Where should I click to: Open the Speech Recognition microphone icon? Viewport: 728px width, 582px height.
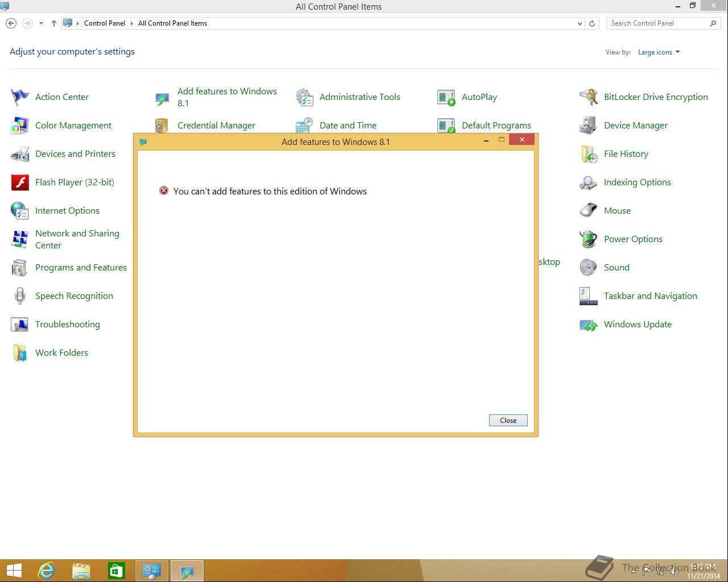[20, 296]
